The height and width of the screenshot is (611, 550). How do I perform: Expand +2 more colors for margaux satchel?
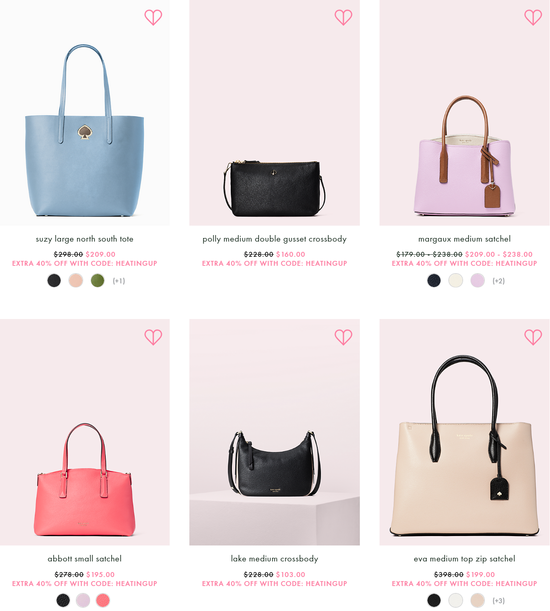click(499, 281)
